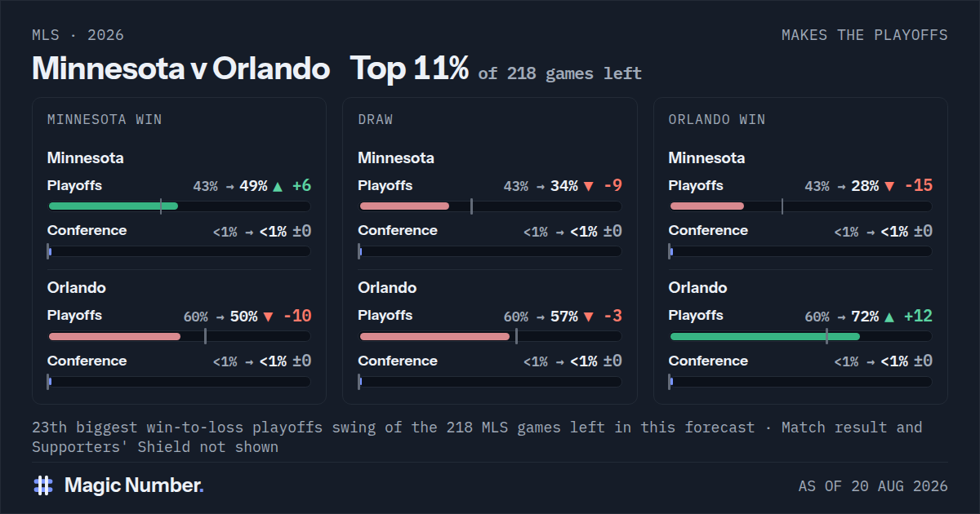Click red down arrow beside Minnesota 28%
980x514 pixels.
tap(889, 186)
